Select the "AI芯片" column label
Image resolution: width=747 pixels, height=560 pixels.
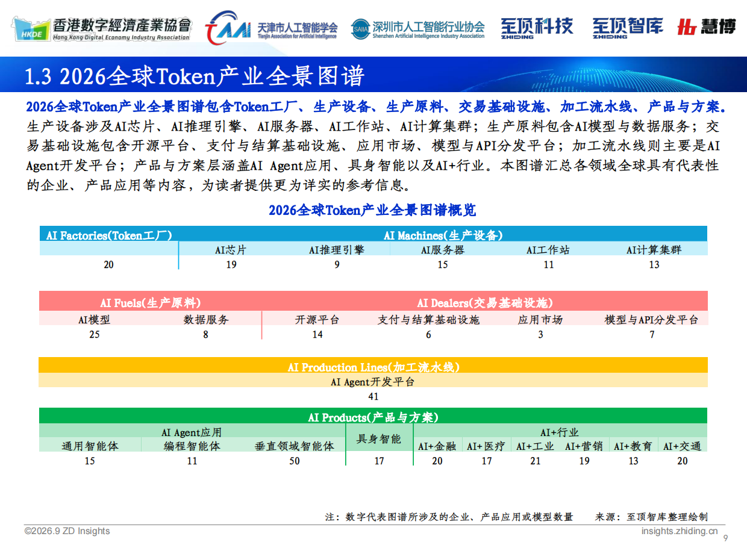click(231, 249)
